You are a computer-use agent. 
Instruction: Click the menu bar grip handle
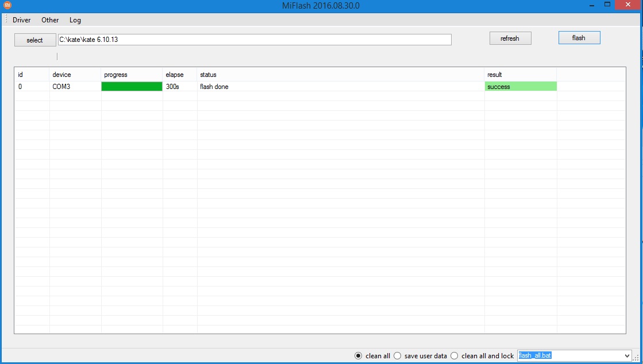(x=6, y=20)
